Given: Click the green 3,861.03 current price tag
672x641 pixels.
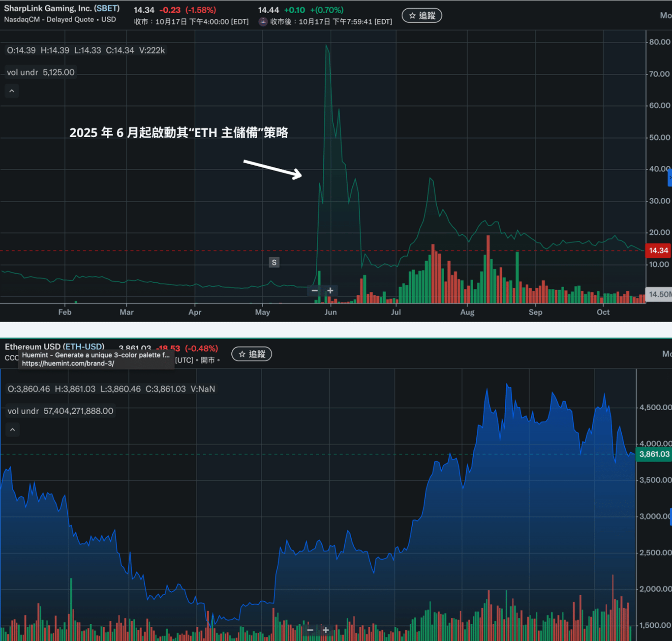Looking at the screenshot, I should point(654,454).
